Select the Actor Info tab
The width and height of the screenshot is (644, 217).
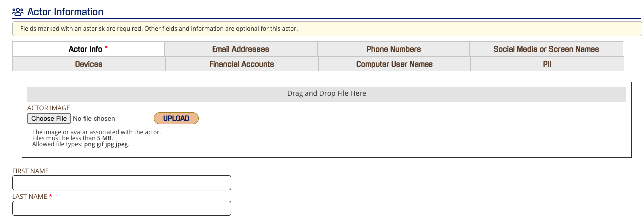pos(88,49)
